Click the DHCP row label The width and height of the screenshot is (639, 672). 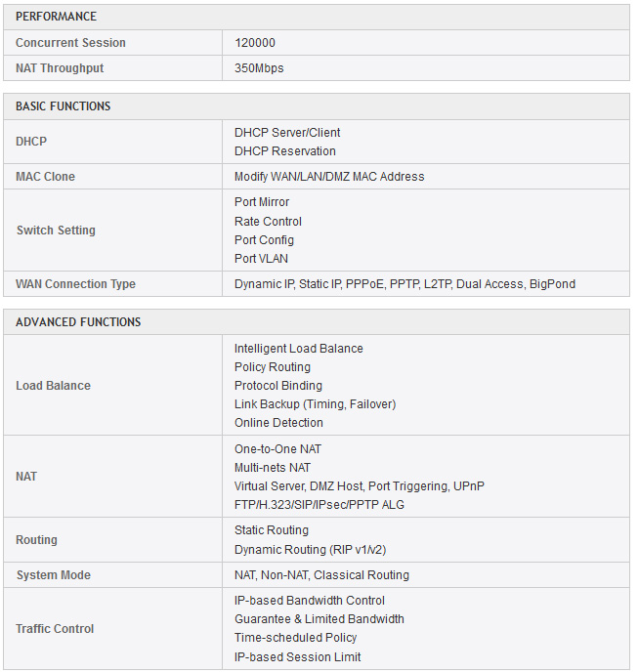pyautogui.click(x=31, y=142)
